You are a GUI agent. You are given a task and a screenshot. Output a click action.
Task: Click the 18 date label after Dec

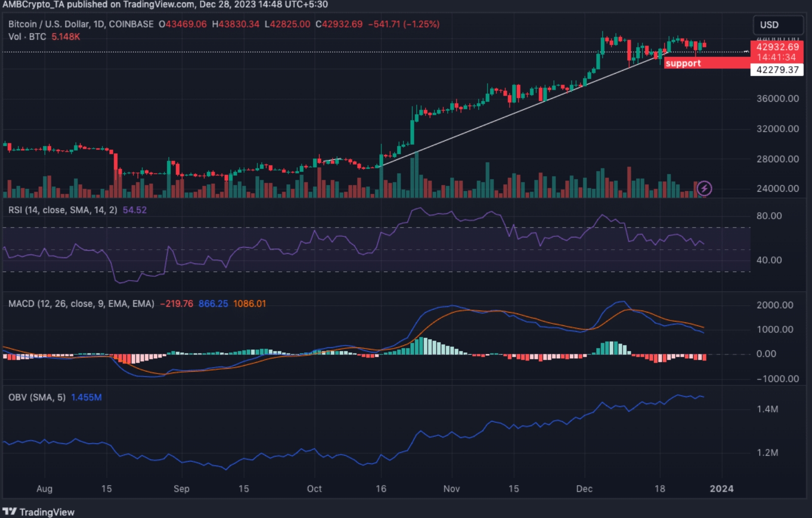click(x=660, y=489)
